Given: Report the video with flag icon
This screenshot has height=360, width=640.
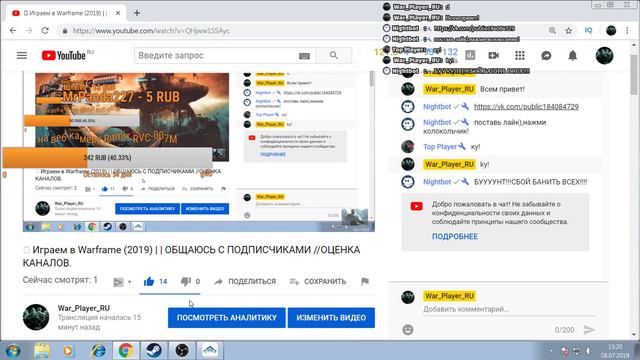Looking at the screenshot, I should (365, 281).
